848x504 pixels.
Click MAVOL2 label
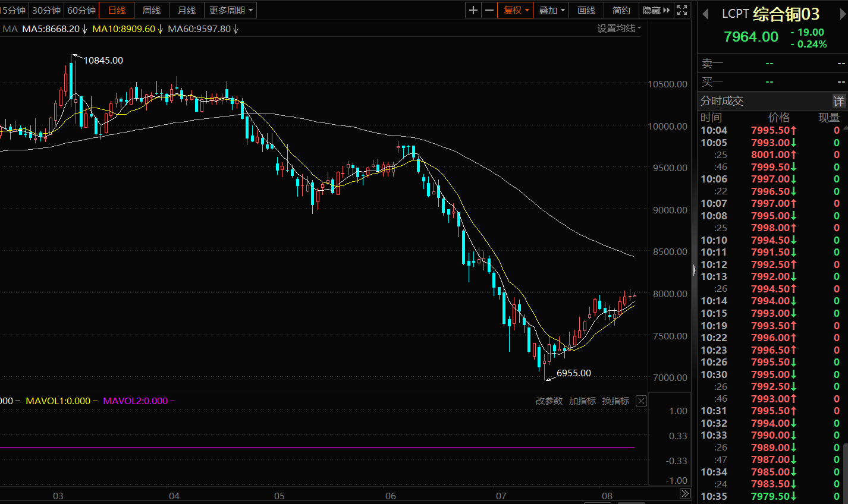139,401
